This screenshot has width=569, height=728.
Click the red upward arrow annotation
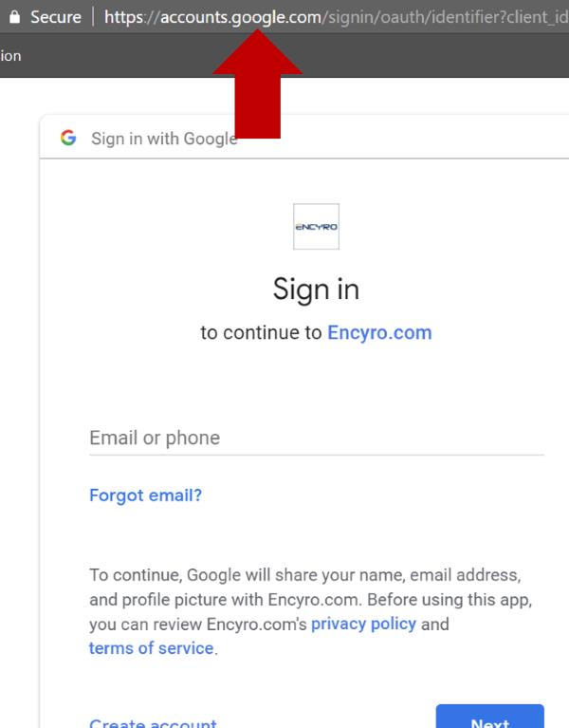coord(257,84)
